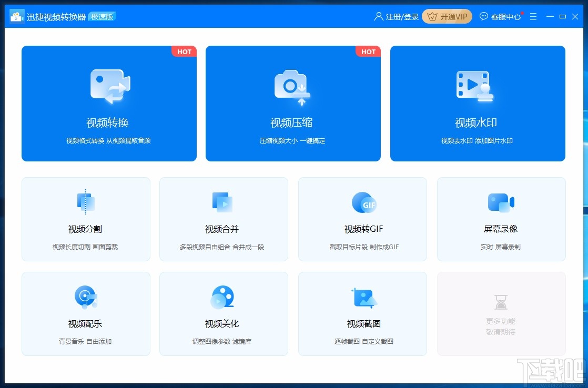Click the 更多功能 敬请期待 placeholder card
Screen dimensions: 588x388
tap(501, 313)
